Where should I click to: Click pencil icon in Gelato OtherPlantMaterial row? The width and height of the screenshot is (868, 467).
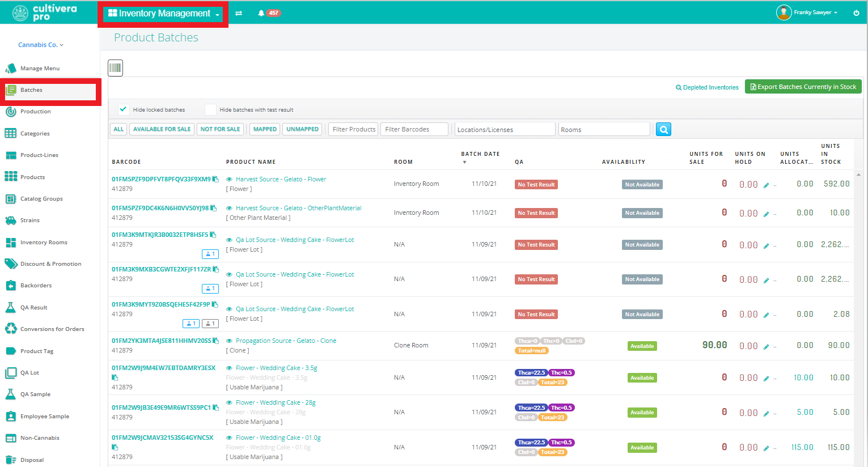point(766,214)
